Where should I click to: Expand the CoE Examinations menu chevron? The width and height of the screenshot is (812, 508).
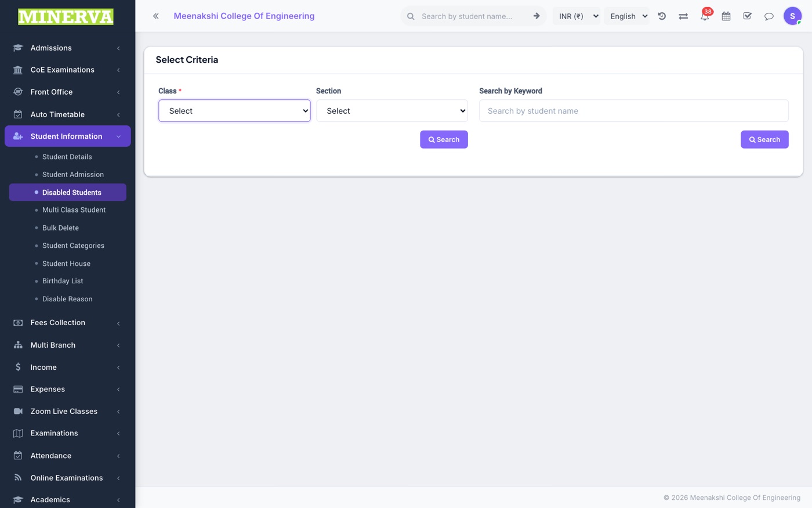118,70
